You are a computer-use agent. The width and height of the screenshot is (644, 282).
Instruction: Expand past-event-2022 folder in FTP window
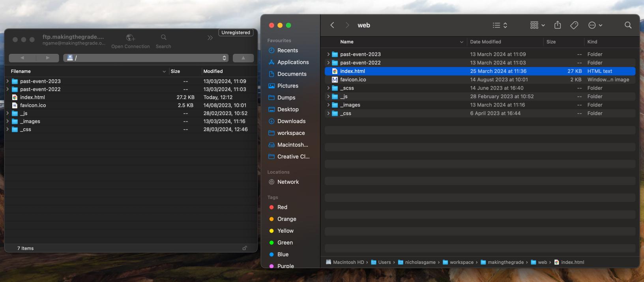click(7, 89)
